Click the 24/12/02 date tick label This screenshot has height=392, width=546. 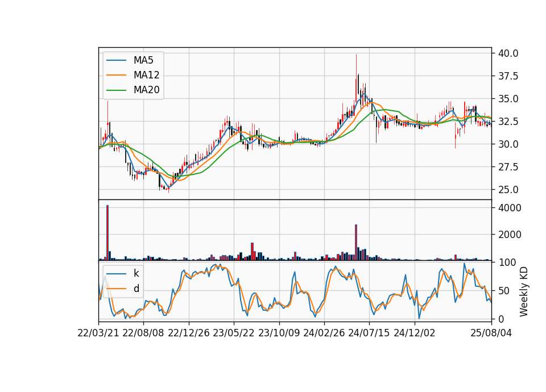pos(415,333)
